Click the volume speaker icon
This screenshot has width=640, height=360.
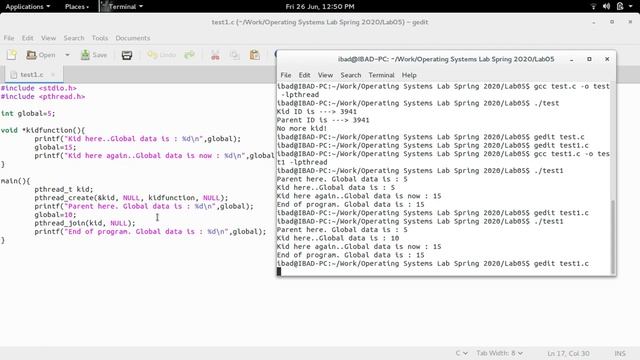point(606,7)
